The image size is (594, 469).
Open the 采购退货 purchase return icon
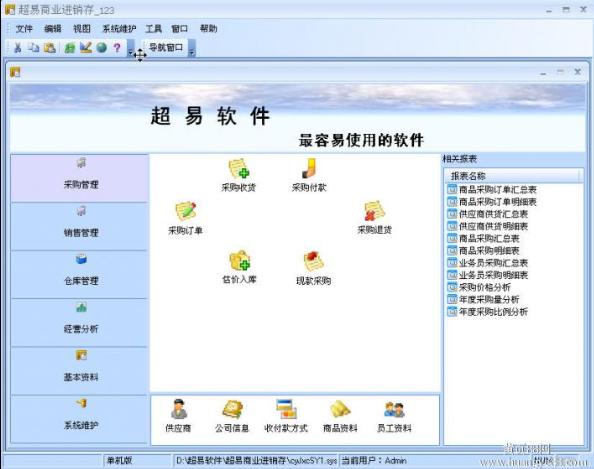pyautogui.click(x=374, y=217)
